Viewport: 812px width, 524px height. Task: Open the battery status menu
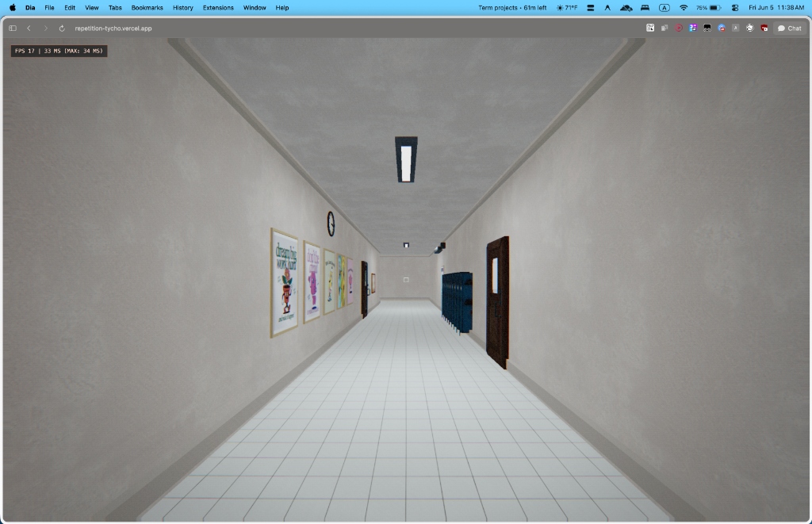tap(708, 8)
